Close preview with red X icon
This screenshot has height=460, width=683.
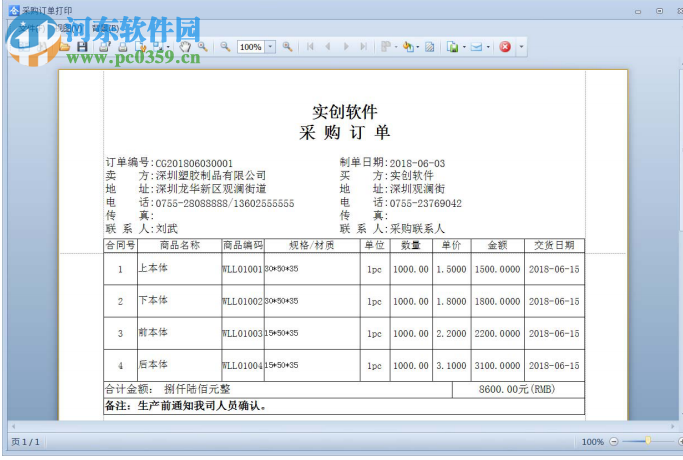tap(505, 47)
